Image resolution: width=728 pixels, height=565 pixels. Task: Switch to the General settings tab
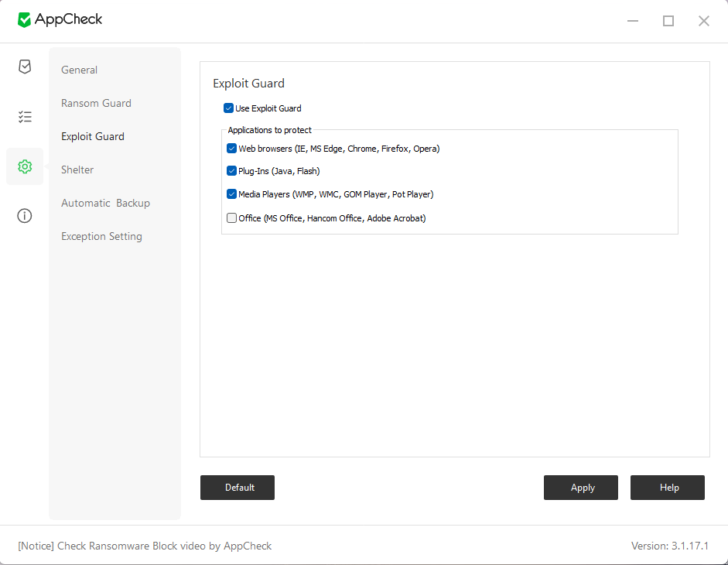coord(79,70)
